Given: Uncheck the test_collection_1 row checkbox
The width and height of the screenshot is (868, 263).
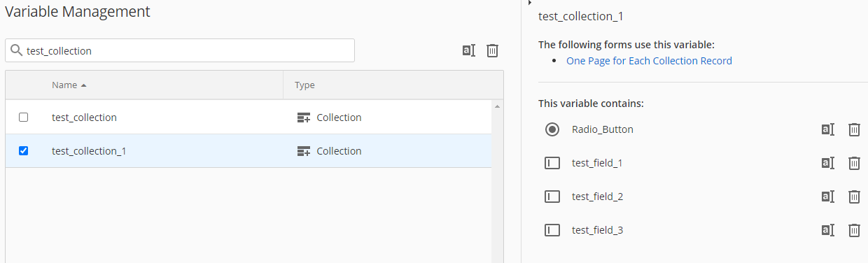Looking at the screenshot, I should (x=24, y=151).
